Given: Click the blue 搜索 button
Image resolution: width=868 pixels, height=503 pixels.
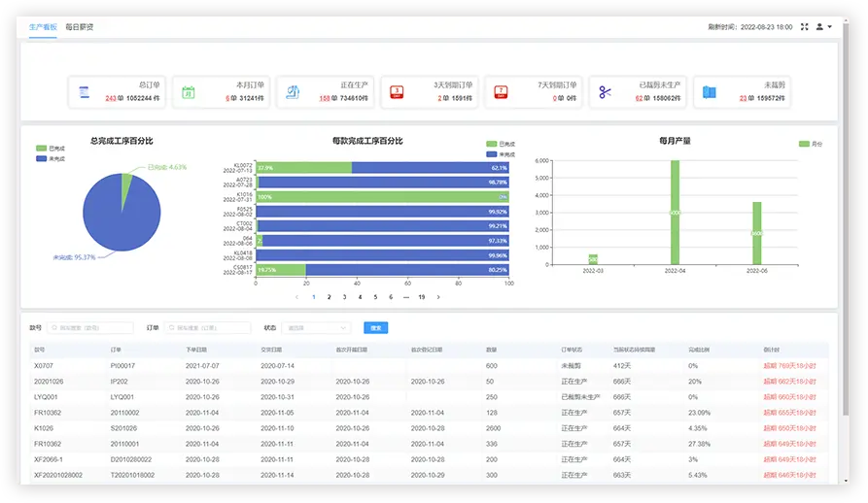Looking at the screenshot, I should click(376, 328).
